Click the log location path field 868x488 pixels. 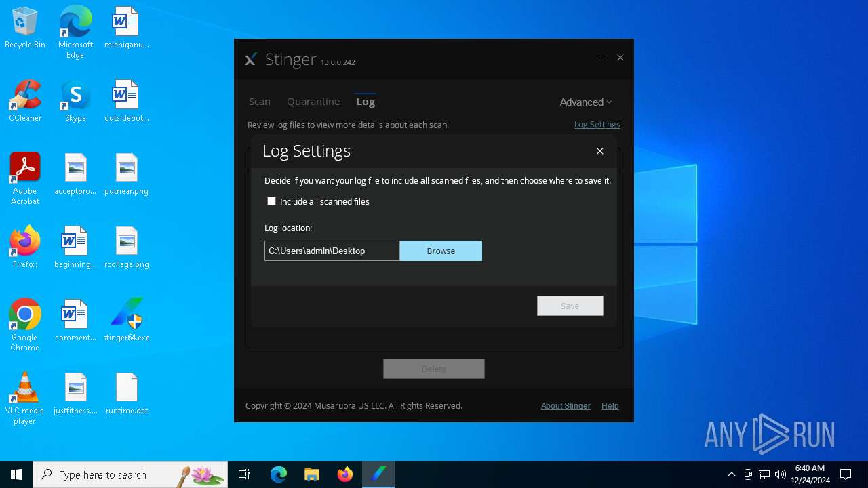point(332,251)
